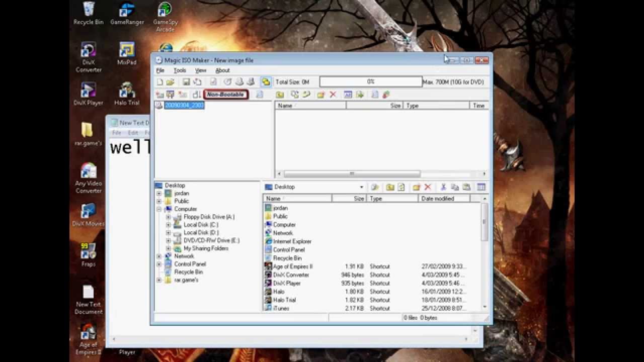The image size is (644, 362).
Task: Expand Local Disk (C:) node
Action: [169, 225]
